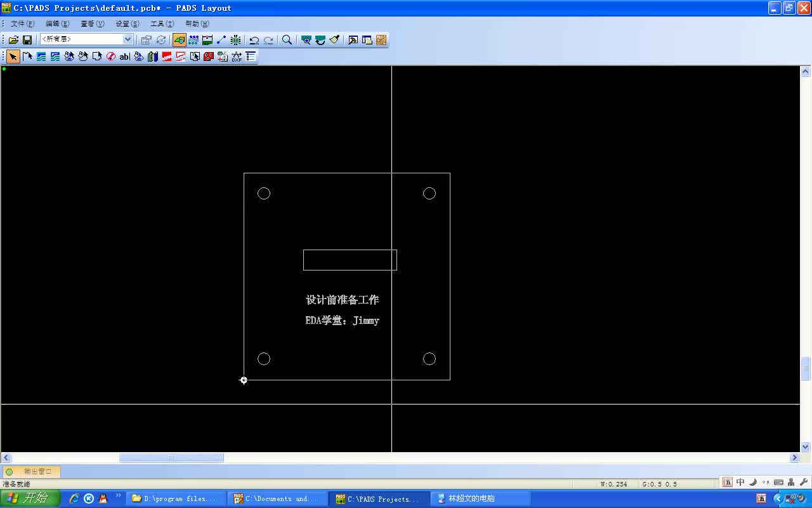
Task: Click the horizontal scrollbar right arrow
Action: tap(794, 458)
